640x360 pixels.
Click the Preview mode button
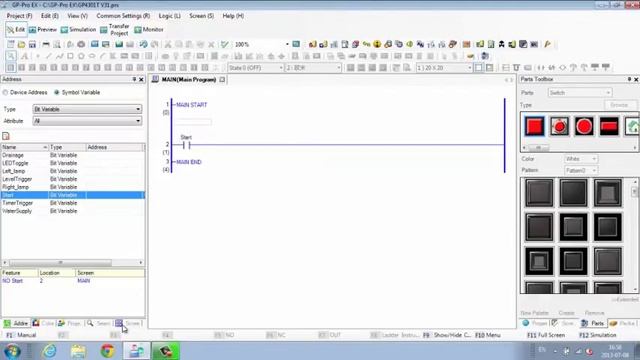43,30
